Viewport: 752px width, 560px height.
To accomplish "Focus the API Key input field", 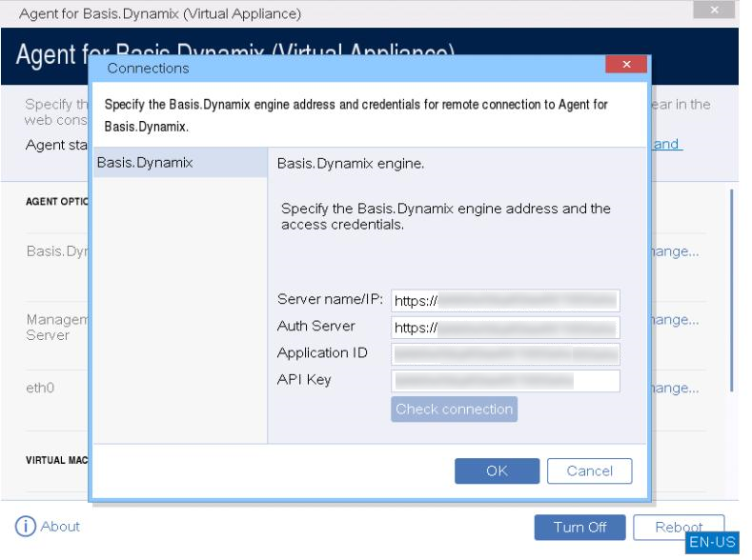I will pyautogui.click(x=505, y=381).
